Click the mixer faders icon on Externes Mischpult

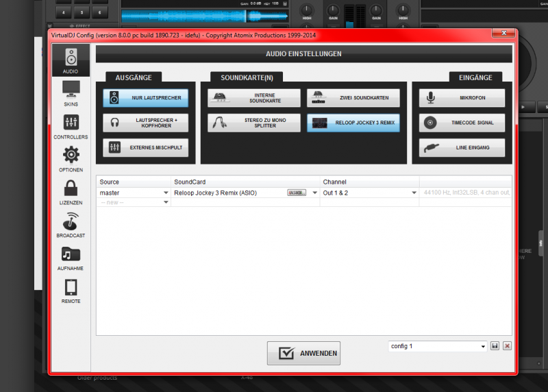point(114,147)
